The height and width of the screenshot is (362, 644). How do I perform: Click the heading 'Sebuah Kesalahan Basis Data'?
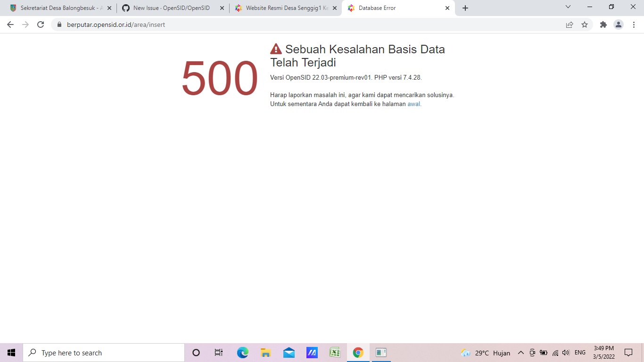[365, 49]
